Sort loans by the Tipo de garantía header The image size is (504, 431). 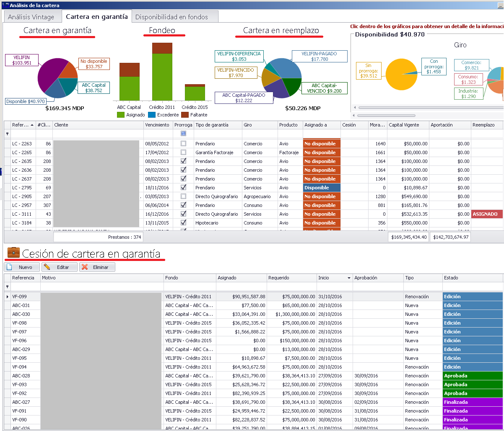pyautogui.click(x=218, y=125)
